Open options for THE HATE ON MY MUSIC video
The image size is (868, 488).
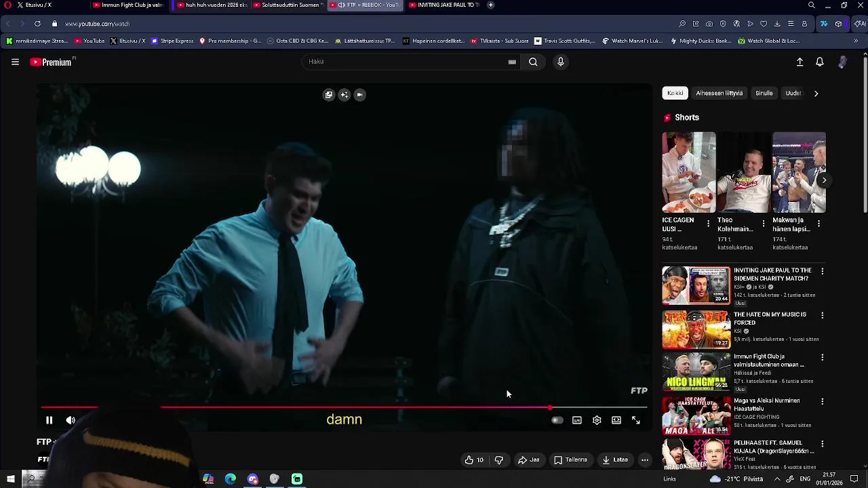point(822,315)
